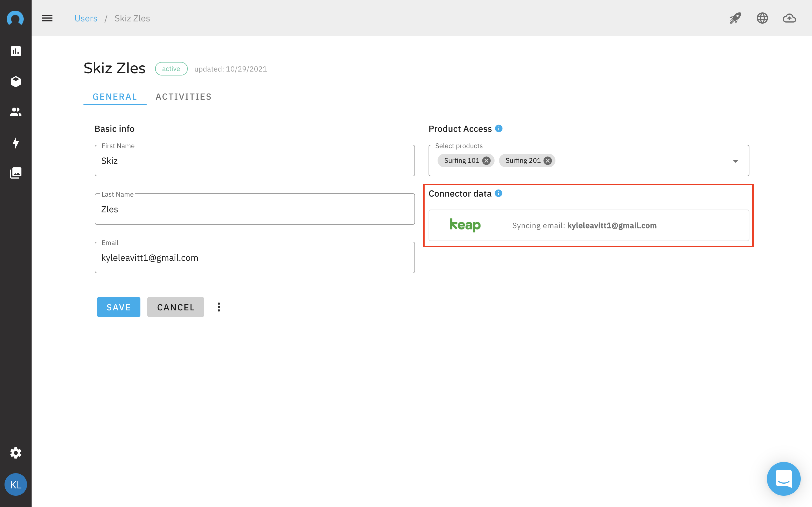Remove Surfing 201 product chip
Screen dimensions: 812x507
(x=548, y=161)
